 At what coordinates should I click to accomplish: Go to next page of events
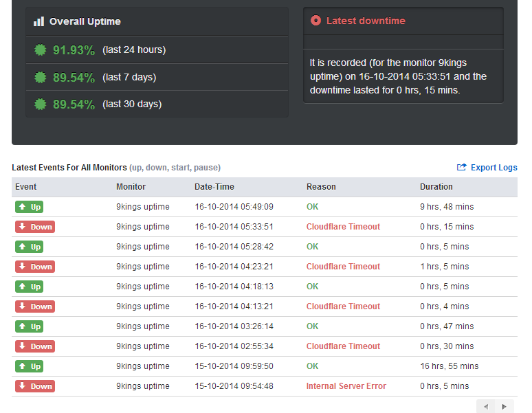tap(505, 406)
